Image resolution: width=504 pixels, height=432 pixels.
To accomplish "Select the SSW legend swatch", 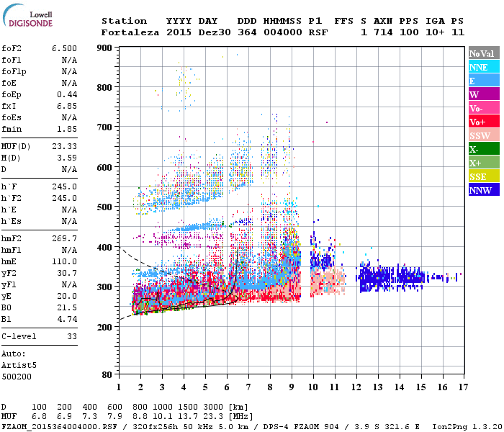I will point(484,135).
